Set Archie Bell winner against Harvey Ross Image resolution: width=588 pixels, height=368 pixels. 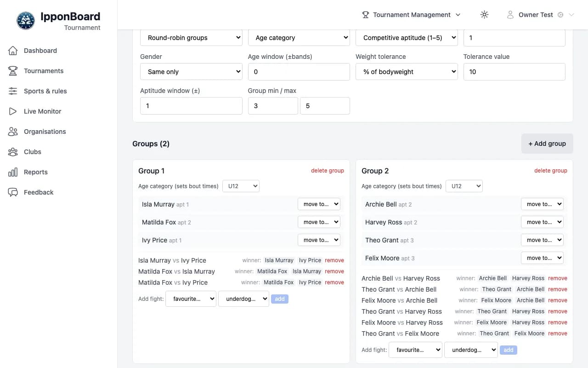pos(493,278)
